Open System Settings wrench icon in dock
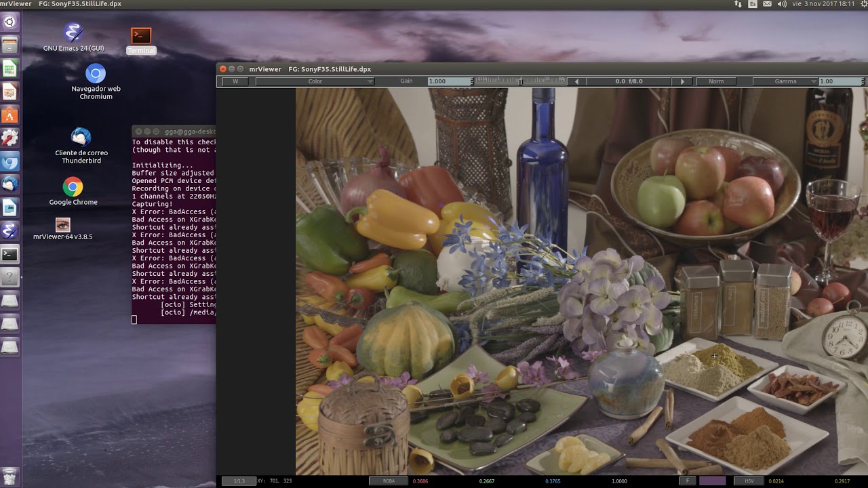 coord(9,138)
